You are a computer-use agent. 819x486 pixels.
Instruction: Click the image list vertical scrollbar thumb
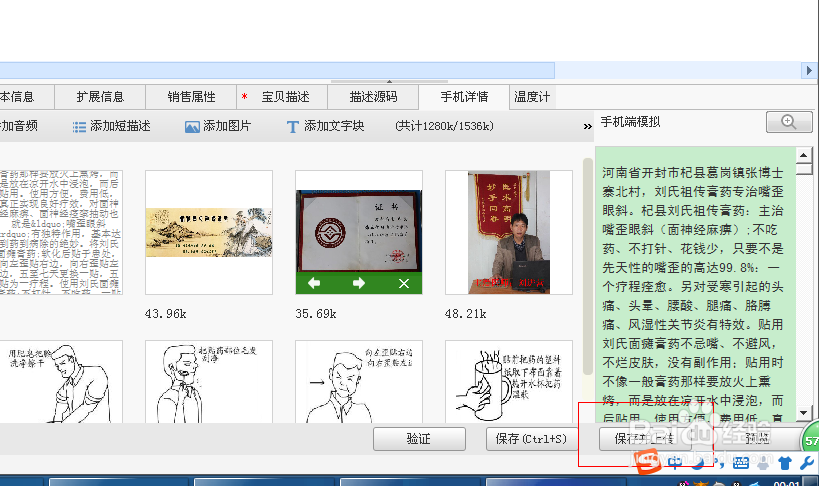pyautogui.click(x=588, y=267)
